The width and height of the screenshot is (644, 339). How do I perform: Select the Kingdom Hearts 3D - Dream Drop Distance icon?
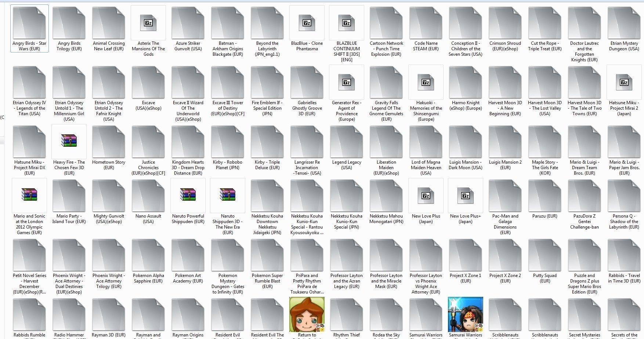188,142
